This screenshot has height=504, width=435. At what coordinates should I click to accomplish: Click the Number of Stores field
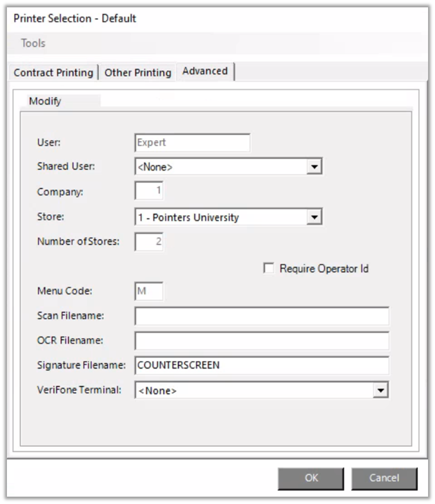[149, 242]
